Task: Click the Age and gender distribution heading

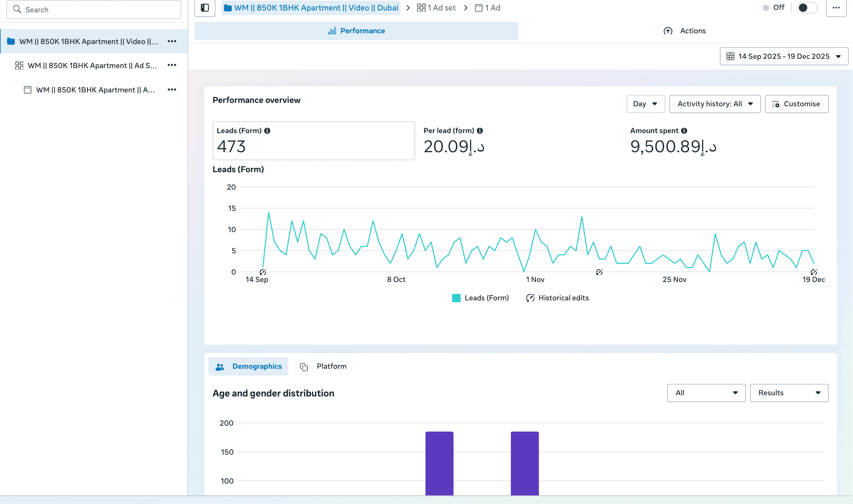Action: [273, 393]
